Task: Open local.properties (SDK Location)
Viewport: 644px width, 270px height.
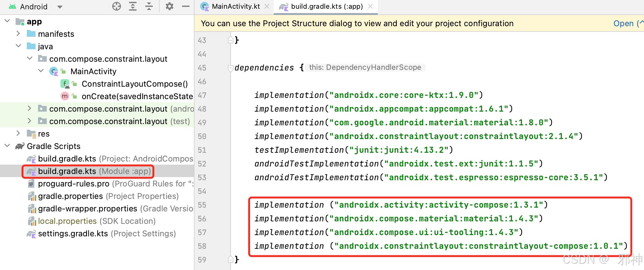Action: coord(97,221)
